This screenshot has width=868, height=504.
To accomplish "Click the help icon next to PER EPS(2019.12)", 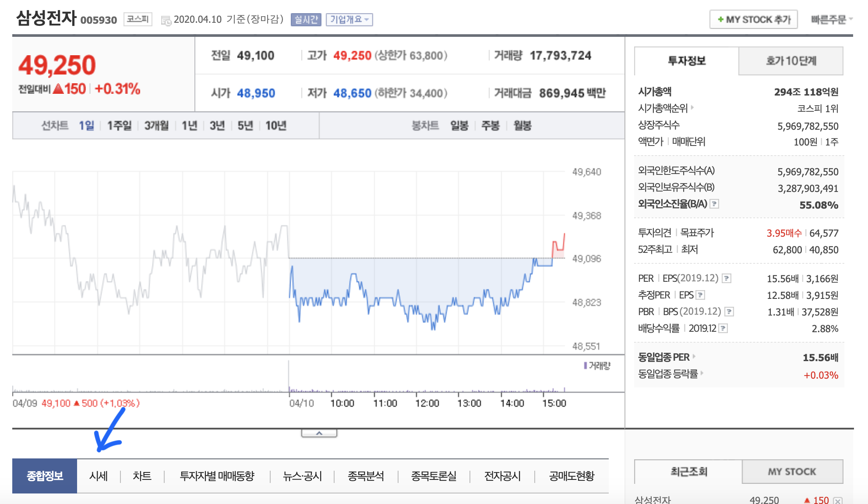I will [727, 278].
